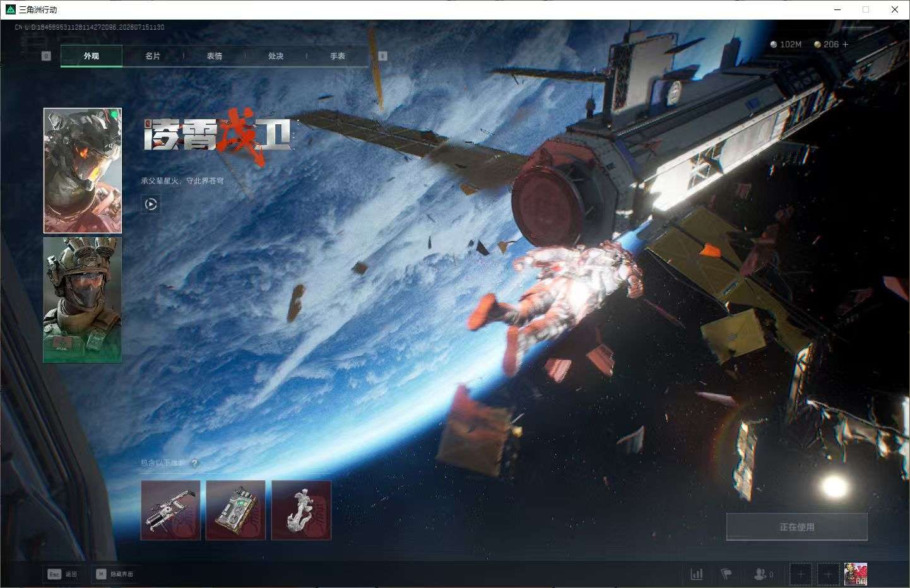Click the H 隐藏界面 hide interface button

pos(115,574)
